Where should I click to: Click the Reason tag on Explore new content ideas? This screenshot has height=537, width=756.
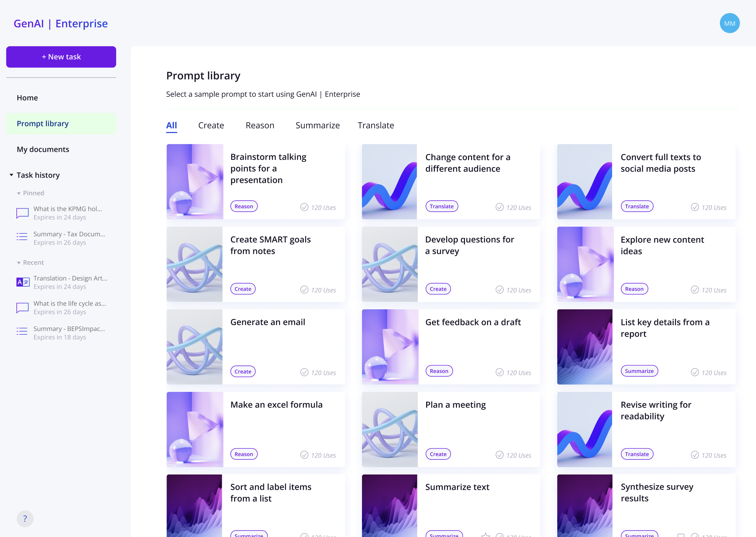[634, 289]
